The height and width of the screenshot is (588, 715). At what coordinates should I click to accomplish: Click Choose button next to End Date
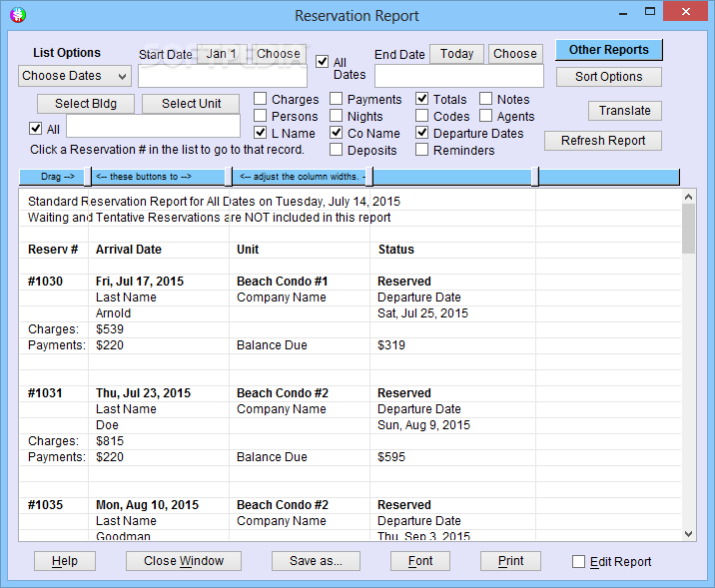tap(515, 54)
